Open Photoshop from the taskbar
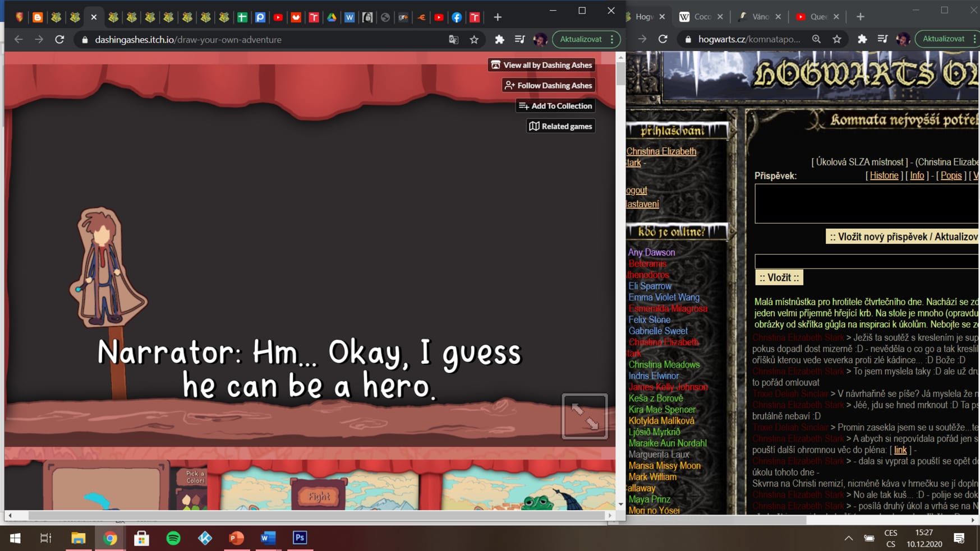Screen dimensions: 980x551 tap(300, 538)
